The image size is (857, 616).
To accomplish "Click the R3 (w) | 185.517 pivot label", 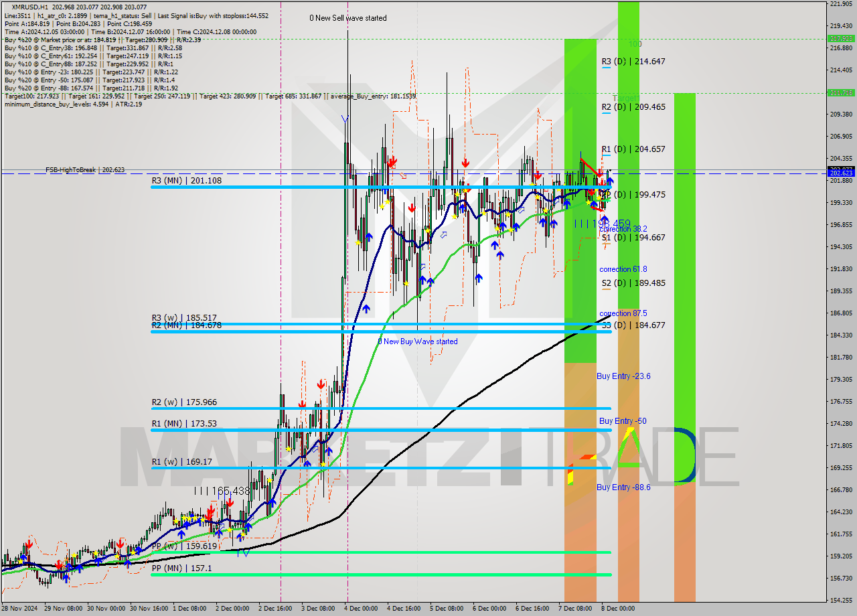I will 184,317.
